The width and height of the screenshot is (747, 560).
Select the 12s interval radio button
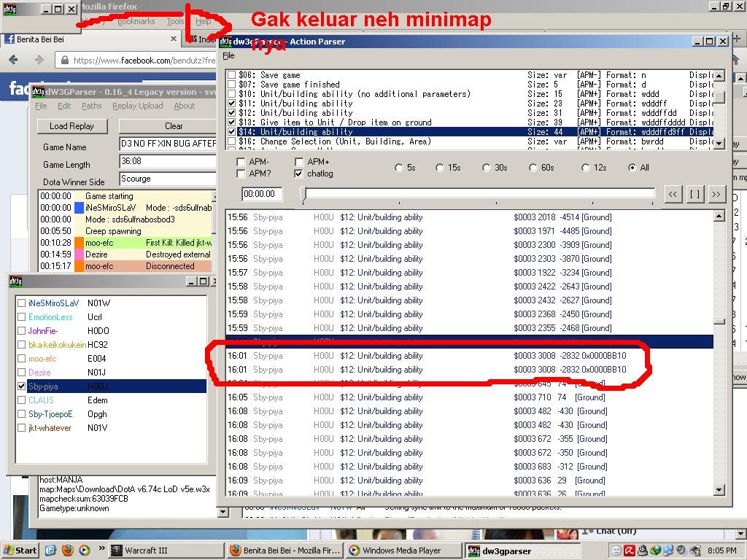(x=586, y=168)
